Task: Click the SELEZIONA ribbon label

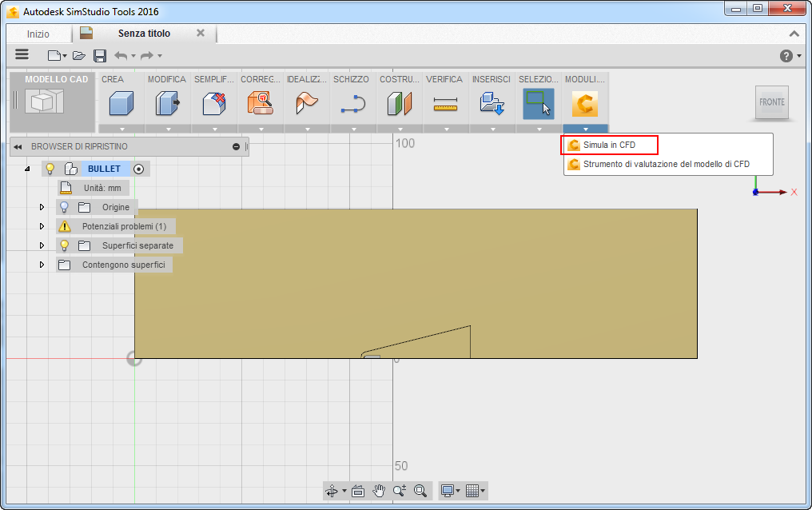Action: [x=539, y=79]
